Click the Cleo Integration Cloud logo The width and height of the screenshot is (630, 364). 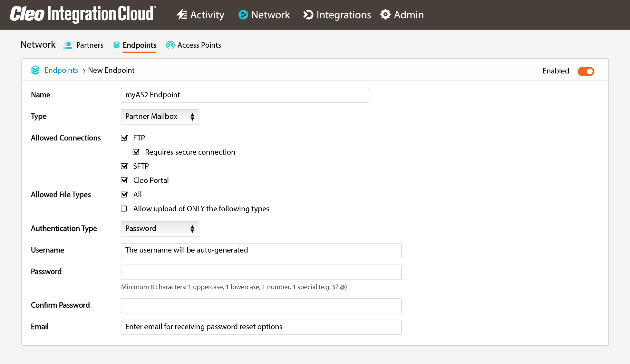pos(82,14)
